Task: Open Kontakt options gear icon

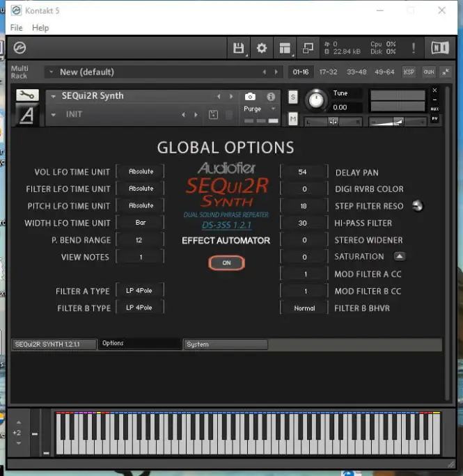Action: (x=262, y=48)
